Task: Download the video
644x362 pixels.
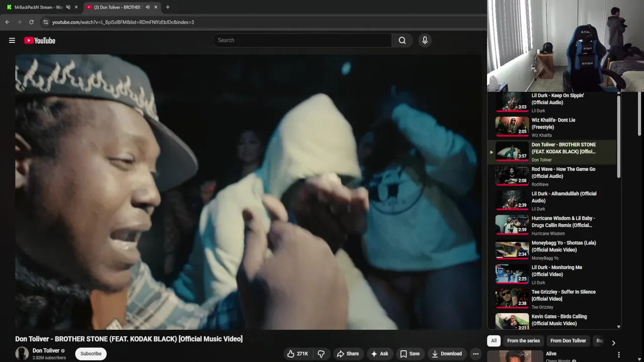Action: [x=447, y=353]
